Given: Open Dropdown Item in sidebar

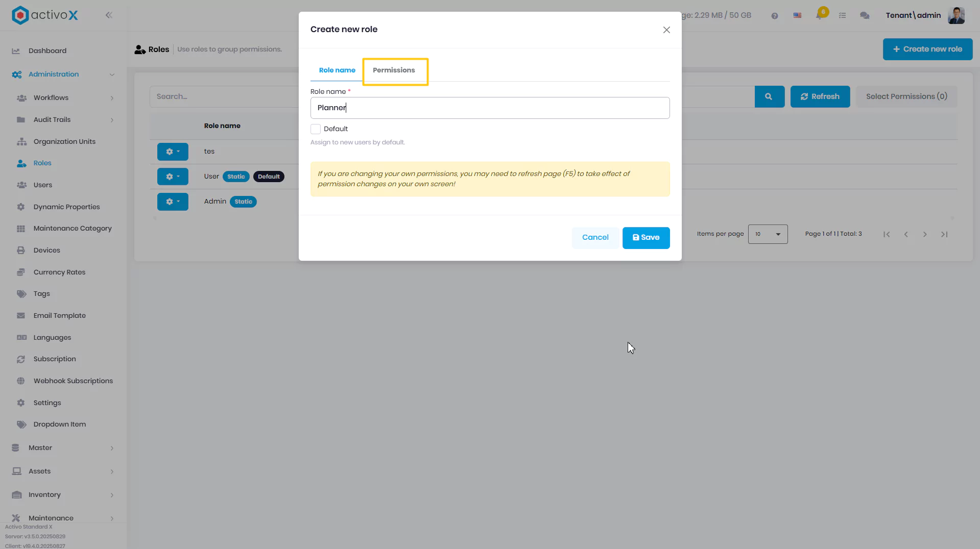Looking at the screenshot, I should point(59,425).
